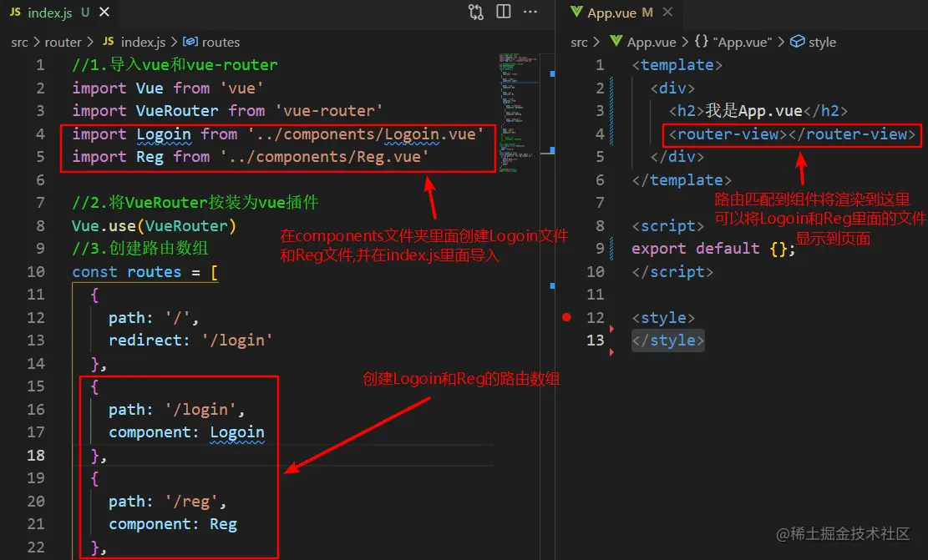Viewport: 928px width, 560px height.
Task: Click the '<style>' opening tag line
Action: (663, 317)
